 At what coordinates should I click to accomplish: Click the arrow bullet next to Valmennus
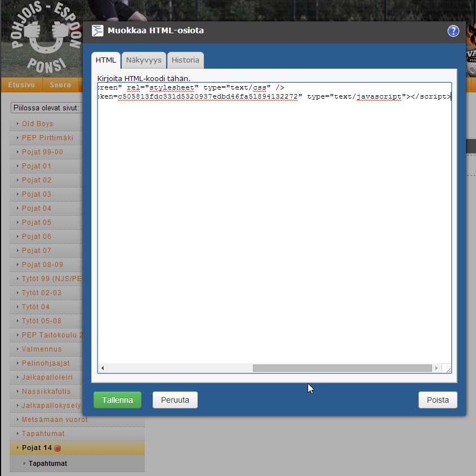[x=17, y=349]
